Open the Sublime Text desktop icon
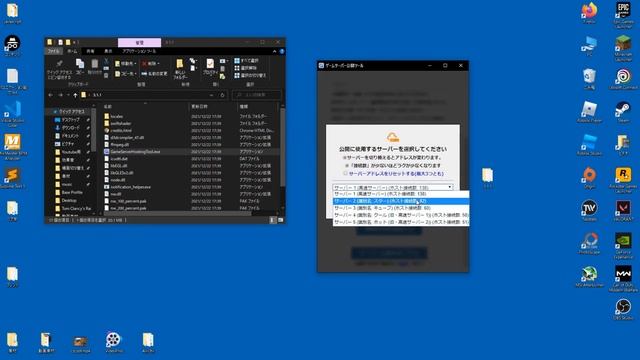Viewport: 640px width, 360px height. point(12,178)
